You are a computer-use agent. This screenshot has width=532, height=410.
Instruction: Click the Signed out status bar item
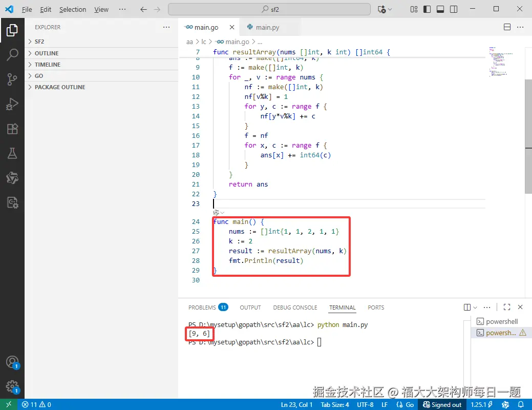(442, 404)
